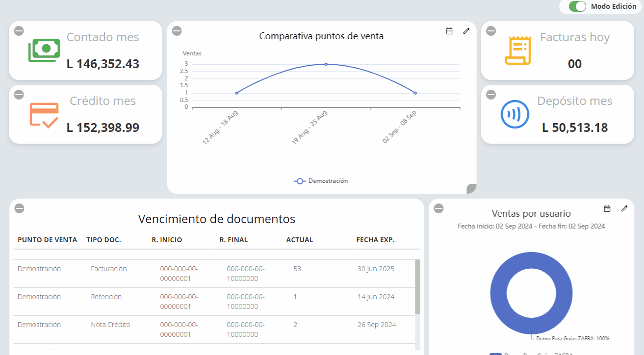Remove the Contado mes widget
Viewport: 644px width, 355px height.
point(19,31)
